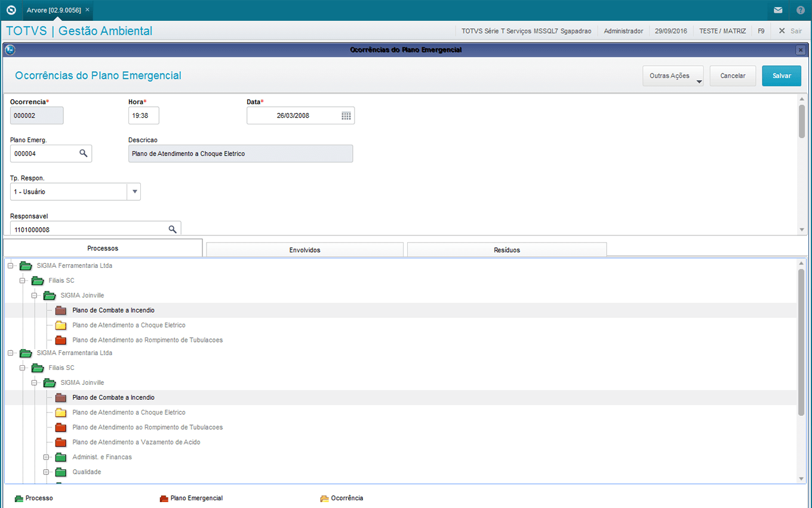
Task: Click the Salvar button
Action: (x=781, y=76)
